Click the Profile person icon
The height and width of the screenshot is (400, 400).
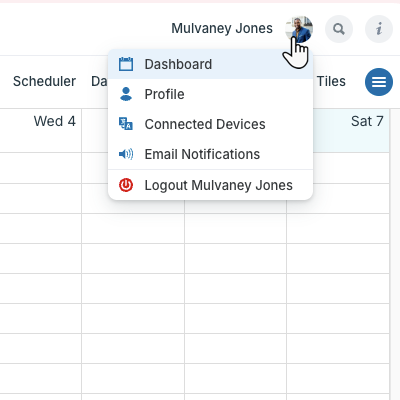[126, 94]
